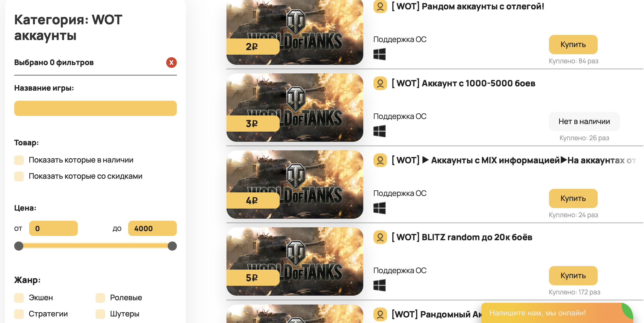
Task: Open the Аккаунт с 1000-5000 боев listing title
Action: pyautogui.click(x=463, y=83)
